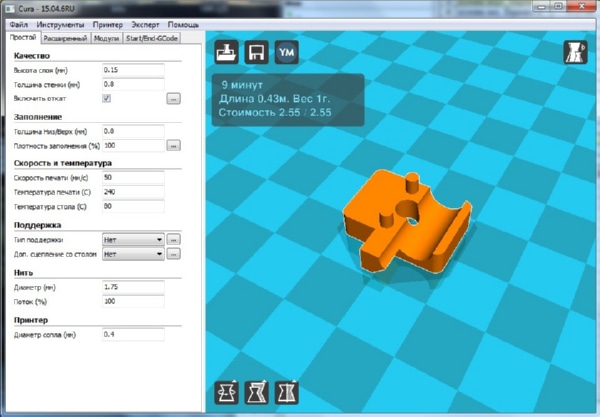
Task: Click the YM YouMagine share icon
Action: click(x=287, y=52)
